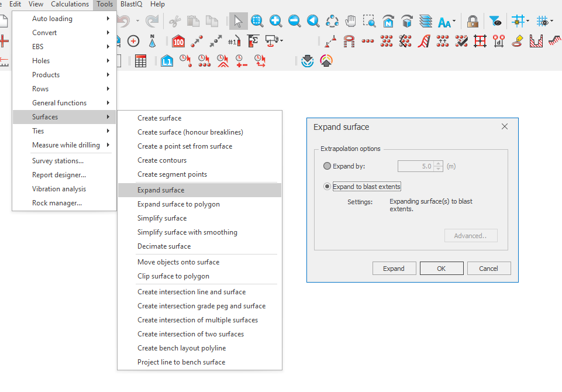Screen dimensions: 562x392
Task: Click the padlock lock icon
Action: [x=473, y=22]
